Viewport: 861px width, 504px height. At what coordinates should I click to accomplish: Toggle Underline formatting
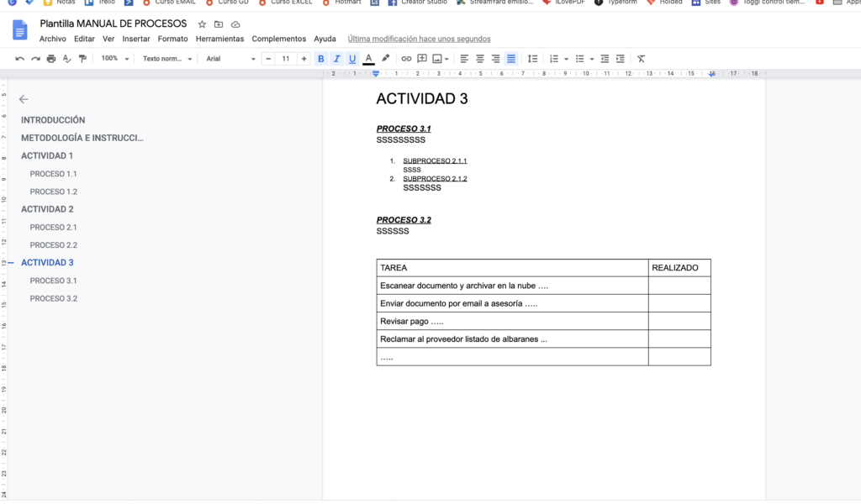pos(352,59)
